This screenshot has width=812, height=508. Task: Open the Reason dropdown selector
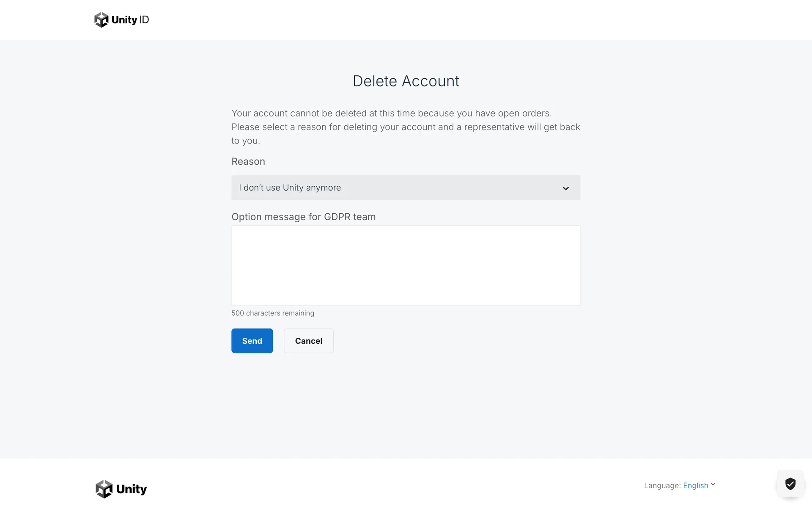405,188
